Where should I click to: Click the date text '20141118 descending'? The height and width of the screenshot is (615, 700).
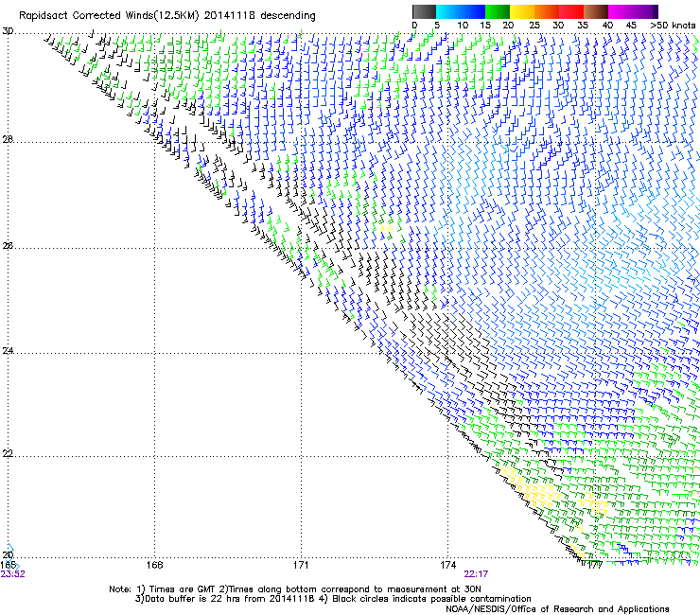click(x=260, y=16)
